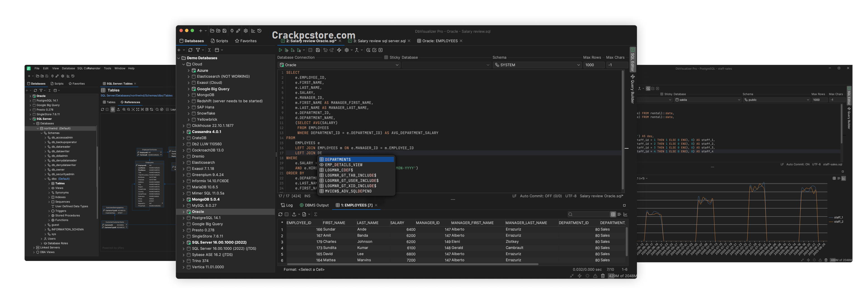Image resolution: width=868 pixels, height=304 pixels.
Task: Click the Disconnect plug icon in the main toolbar
Action: (x=238, y=31)
